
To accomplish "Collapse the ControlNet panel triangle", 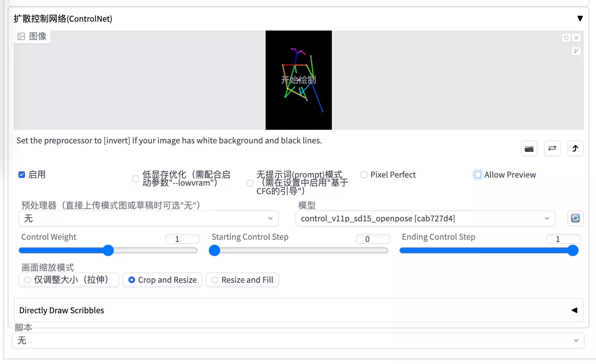I will [580, 18].
